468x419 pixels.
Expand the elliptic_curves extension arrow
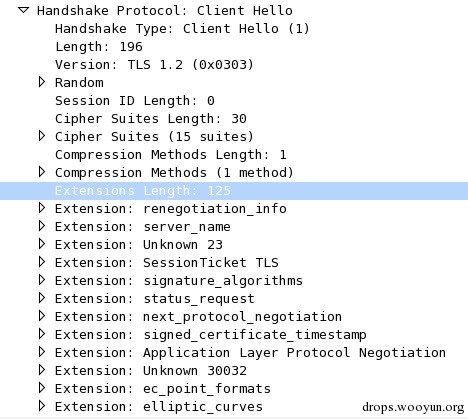(x=42, y=406)
